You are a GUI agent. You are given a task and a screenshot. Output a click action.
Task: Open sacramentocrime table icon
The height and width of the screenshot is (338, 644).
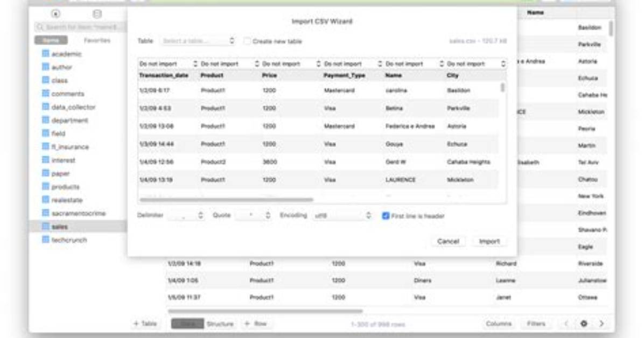pyautogui.click(x=46, y=213)
